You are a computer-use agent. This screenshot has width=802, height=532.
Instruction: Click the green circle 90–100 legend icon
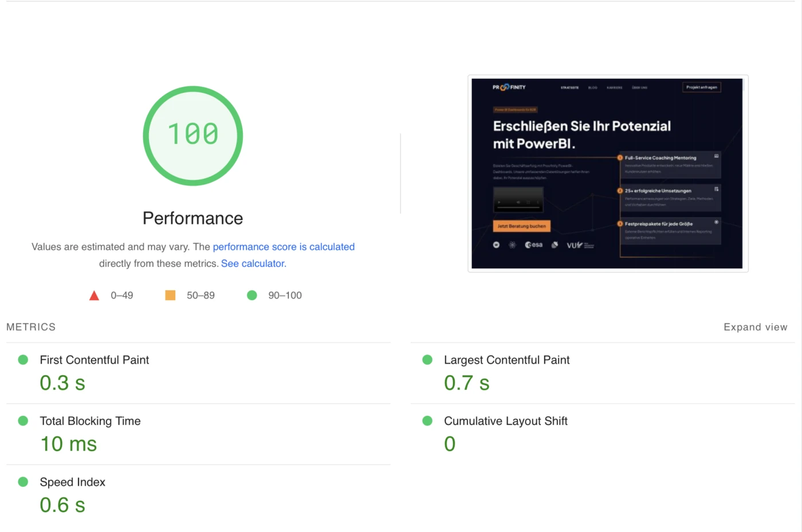coord(252,295)
